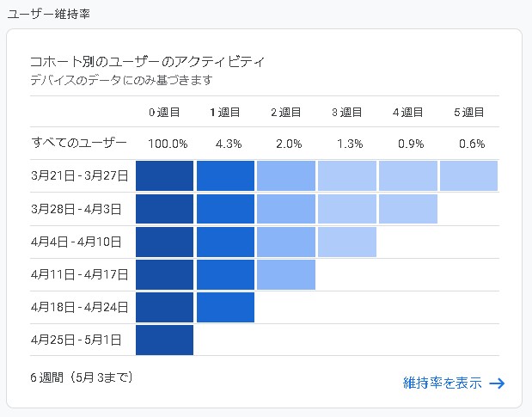
Task: Click the 4.3% retention value
Action: point(225,144)
